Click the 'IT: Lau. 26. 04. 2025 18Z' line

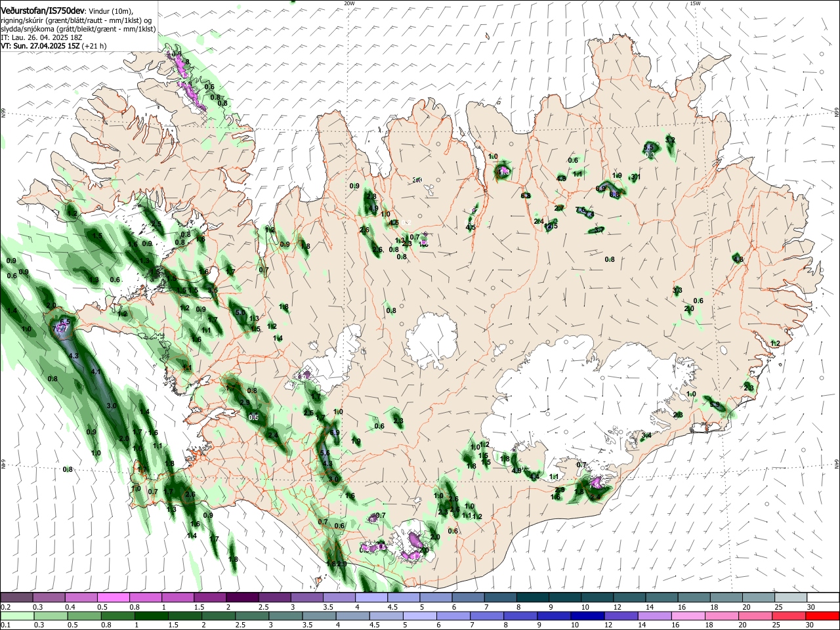click(x=41, y=37)
